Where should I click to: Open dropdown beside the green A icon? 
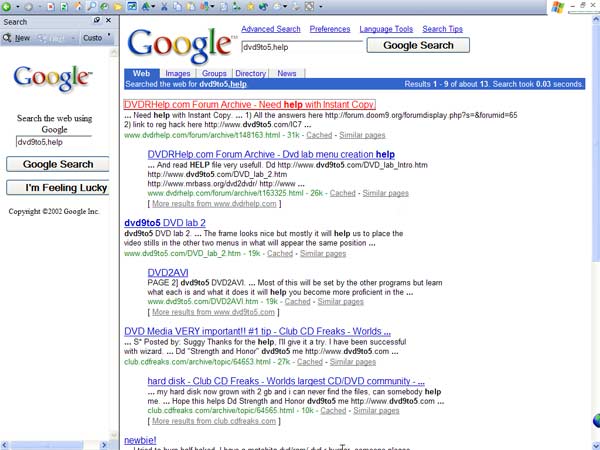pyautogui.click(x=153, y=7)
